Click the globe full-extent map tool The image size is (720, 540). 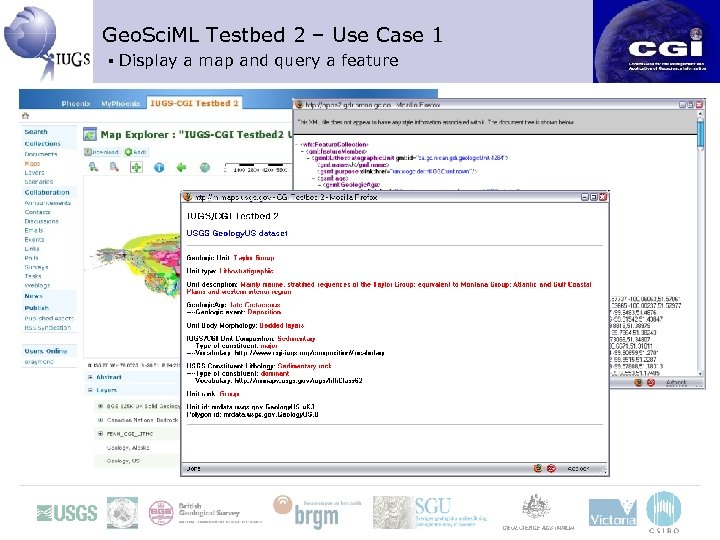coord(205,168)
